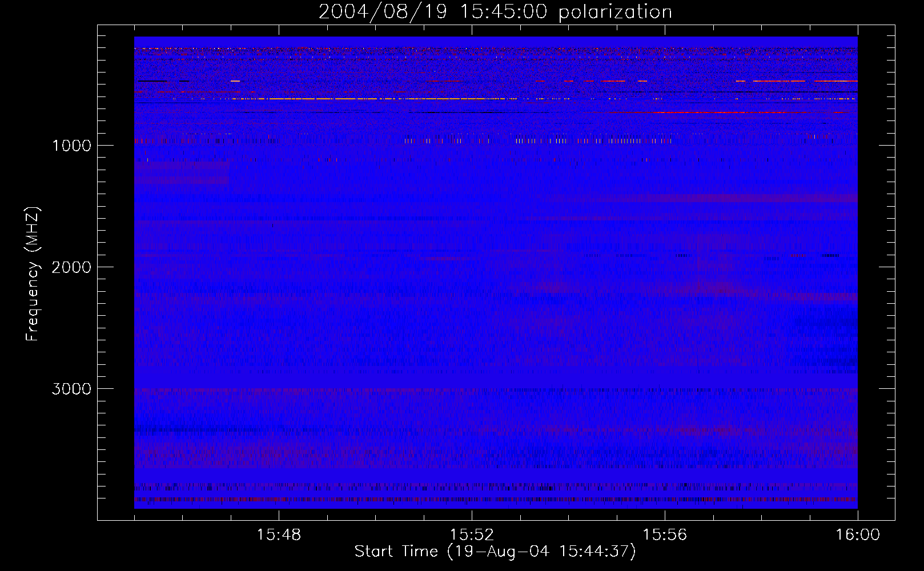Select the 3000 frequency axis label
The width and height of the screenshot is (924, 571).
[x=71, y=389]
